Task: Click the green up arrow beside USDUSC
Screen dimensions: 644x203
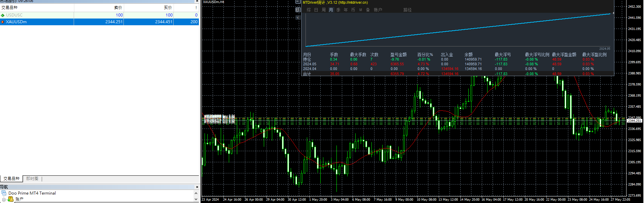Action: 3,15
